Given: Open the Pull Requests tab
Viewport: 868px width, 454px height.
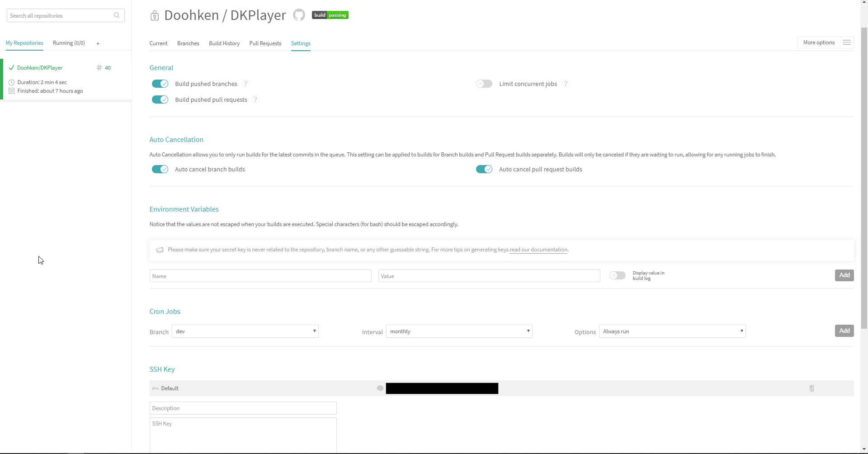Looking at the screenshot, I should [265, 43].
